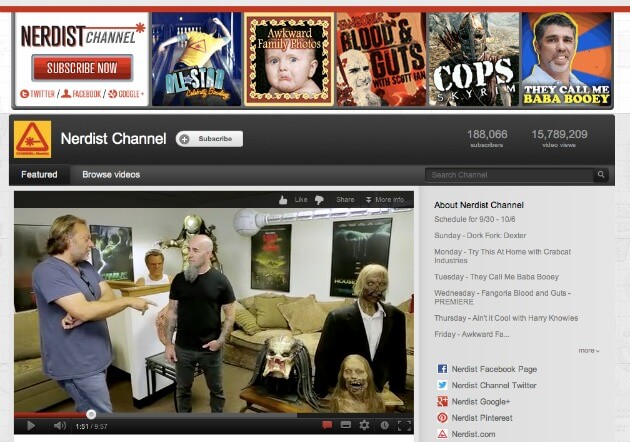The height and width of the screenshot is (442, 630).
Task: Toggle the player size button
Action: [345, 425]
